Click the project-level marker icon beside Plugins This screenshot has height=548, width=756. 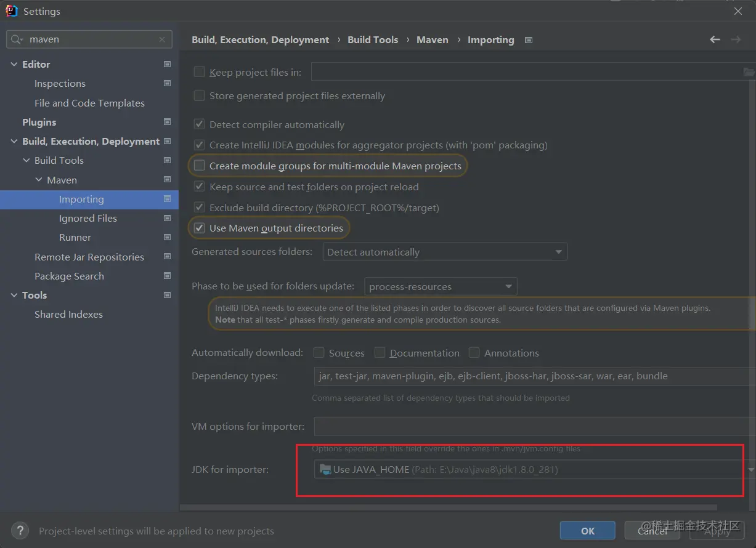pos(167,122)
